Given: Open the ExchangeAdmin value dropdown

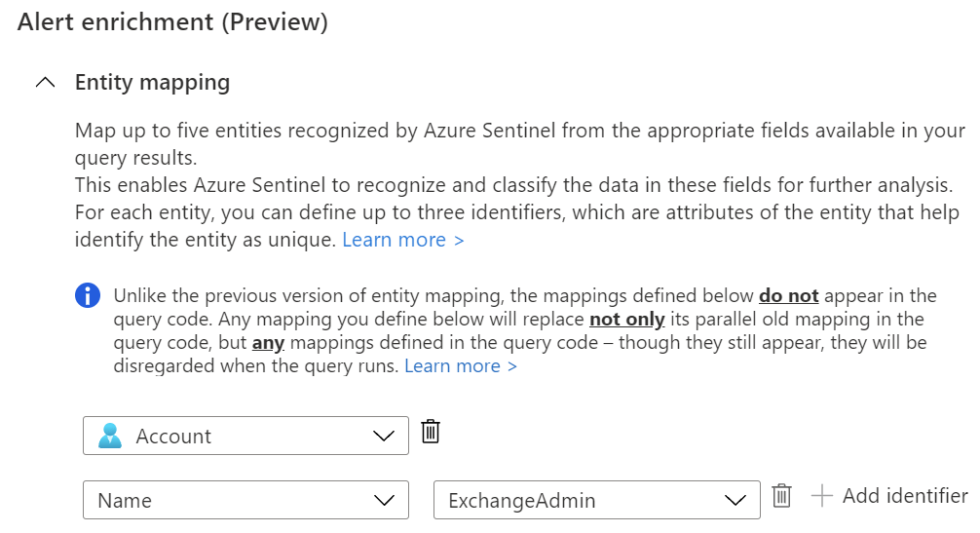Looking at the screenshot, I should (x=596, y=501).
